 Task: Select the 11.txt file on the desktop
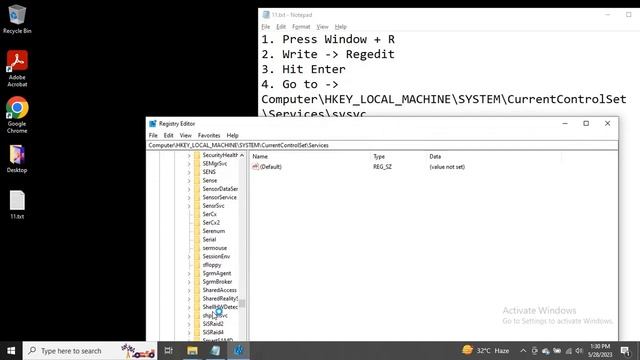point(17,205)
